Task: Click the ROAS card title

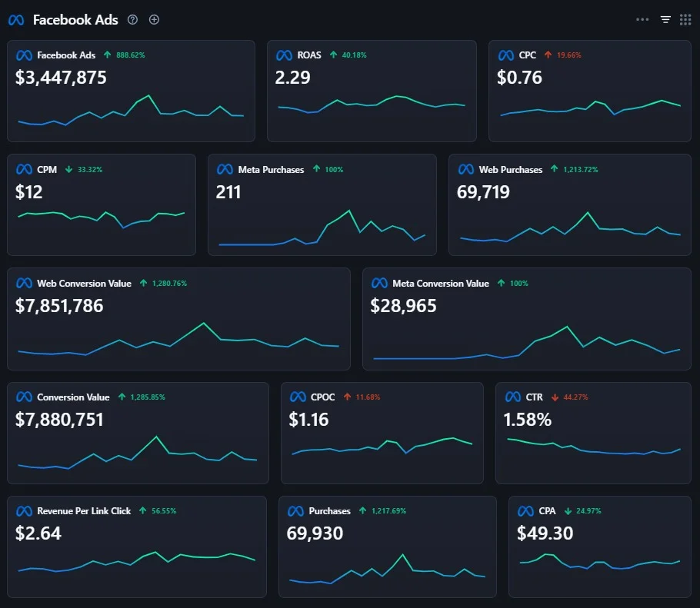Action: pyautogui.click(x=309, y=55)
